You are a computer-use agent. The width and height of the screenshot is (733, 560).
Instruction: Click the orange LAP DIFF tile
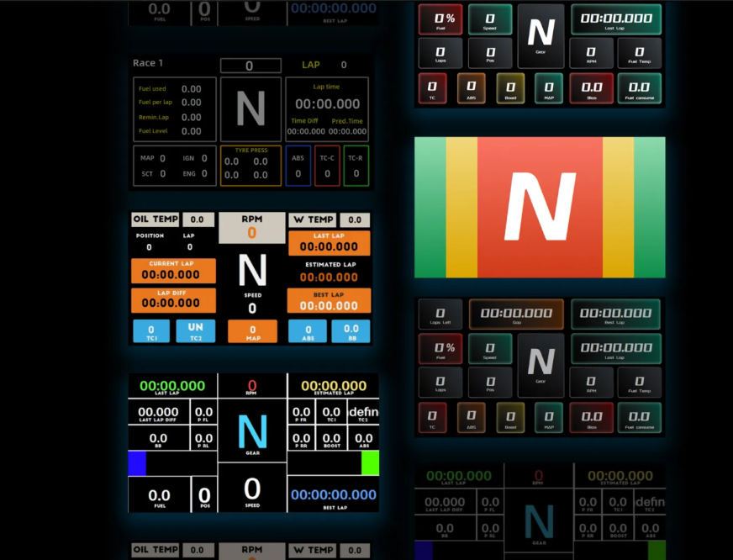[x=173, y=300]
